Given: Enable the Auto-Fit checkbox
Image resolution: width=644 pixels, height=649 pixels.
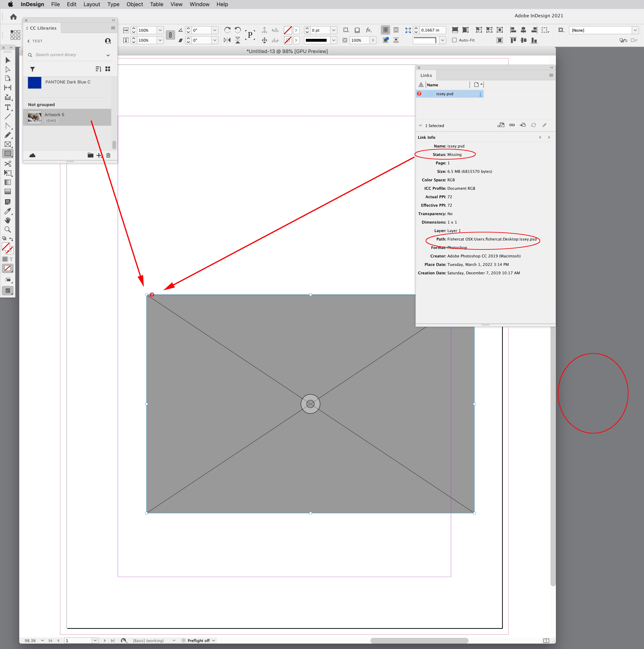Looking at the screenshot, I should click(454, 40).
